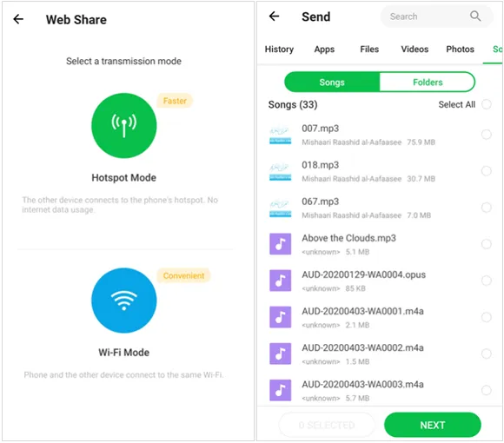
Task: Select the Above the Clouds.mp3 radio button
Action: coord(487,244)
